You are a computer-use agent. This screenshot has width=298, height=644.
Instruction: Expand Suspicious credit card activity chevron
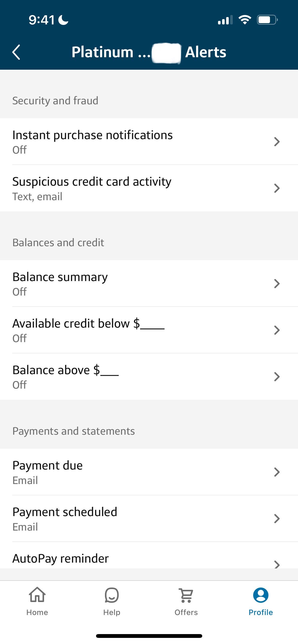(x=277, y=188)
